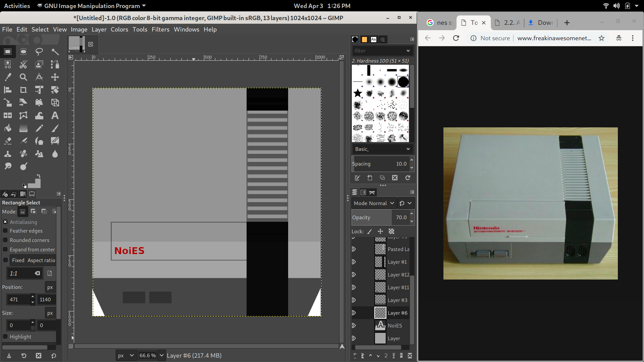Adjust the layer Opacity slider

pyautogui.click(x=380, y=217)
